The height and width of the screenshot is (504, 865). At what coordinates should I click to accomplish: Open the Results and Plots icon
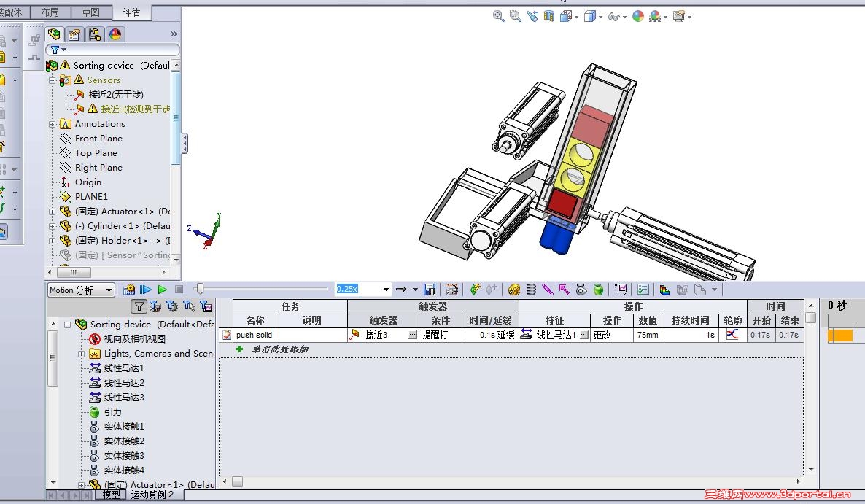click(621, 290)
